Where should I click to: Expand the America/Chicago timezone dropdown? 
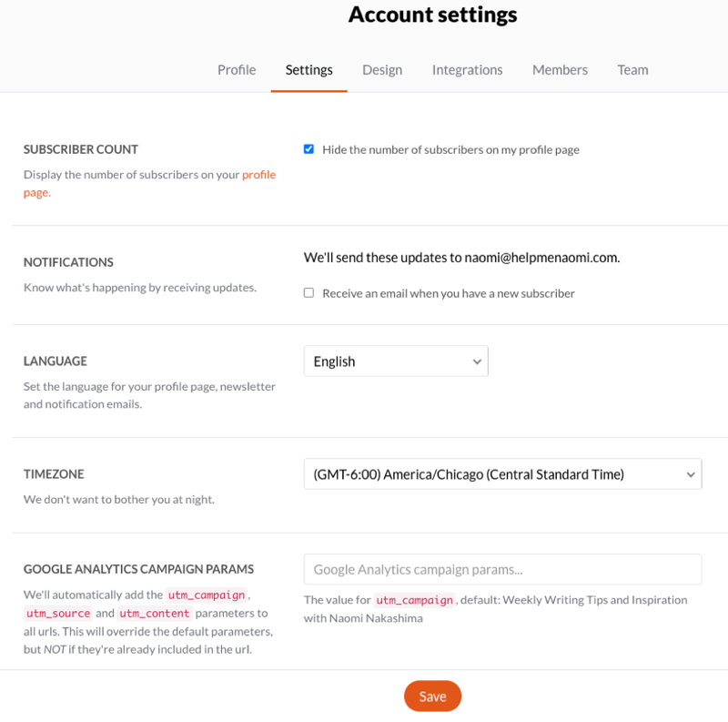click(502, 474)
